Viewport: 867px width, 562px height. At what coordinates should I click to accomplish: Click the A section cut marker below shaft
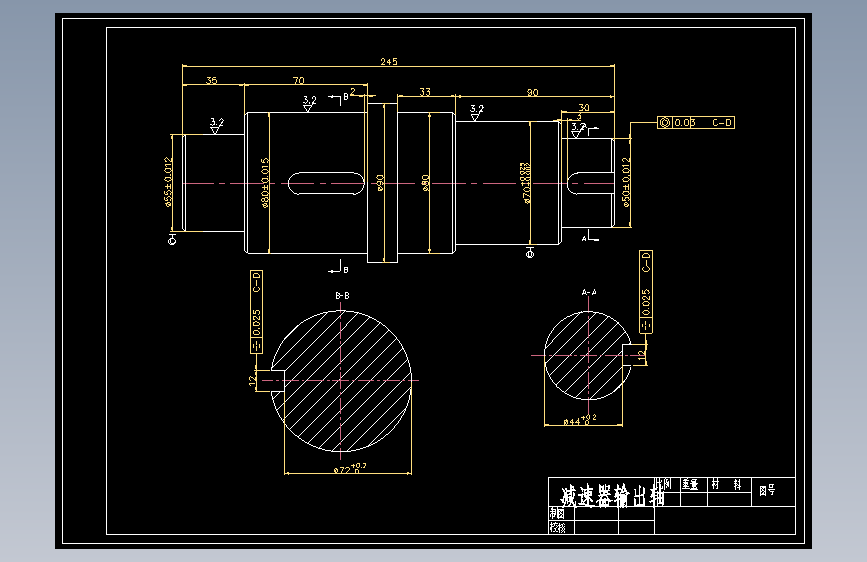point(589,236)
